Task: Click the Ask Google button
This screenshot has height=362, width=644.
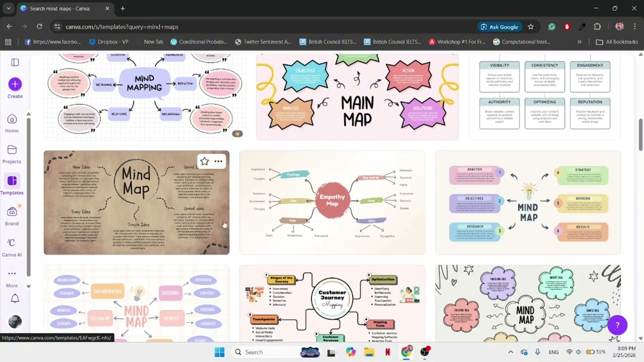Action: point(499,27)
